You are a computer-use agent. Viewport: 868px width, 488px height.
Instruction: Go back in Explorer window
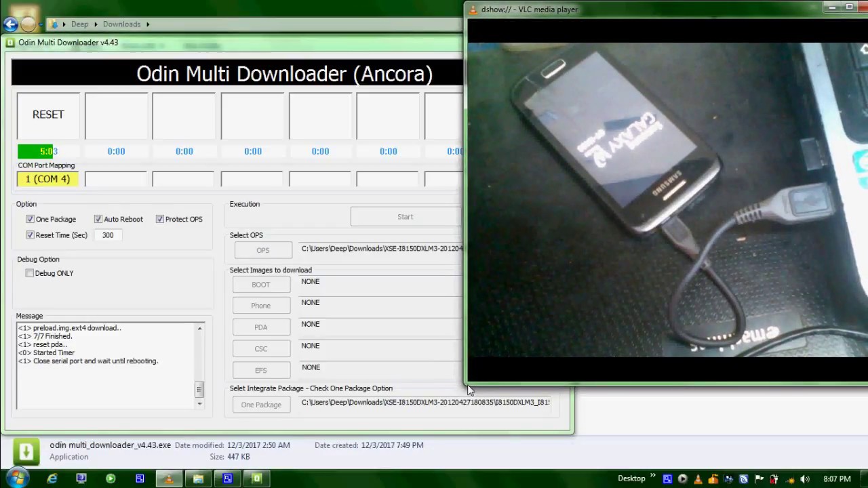coord(9,24)
